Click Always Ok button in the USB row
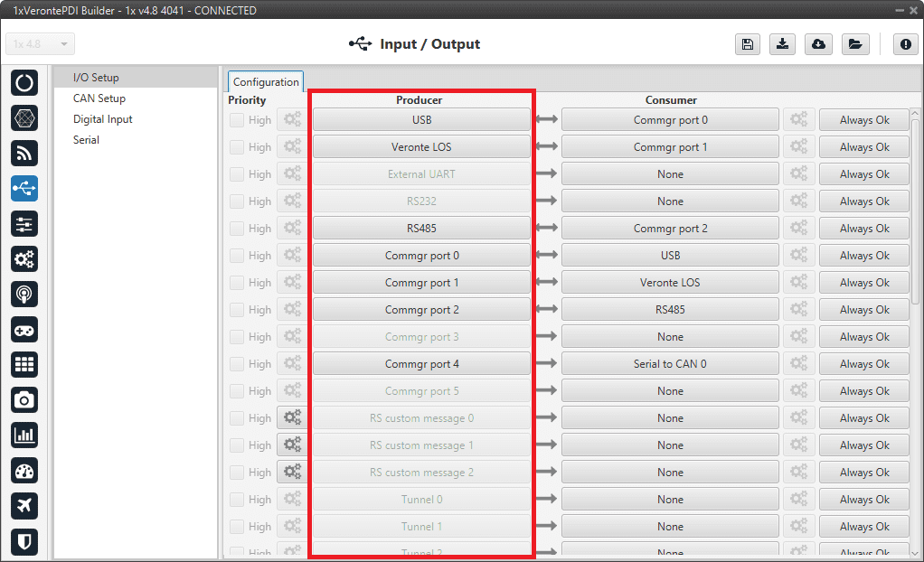Image resolution: width=924 pixels, height=562 pixels. pos(863,120)
